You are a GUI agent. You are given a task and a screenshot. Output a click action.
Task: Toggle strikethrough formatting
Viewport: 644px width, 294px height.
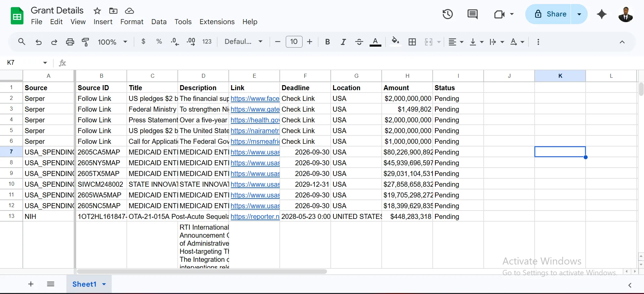359,42
